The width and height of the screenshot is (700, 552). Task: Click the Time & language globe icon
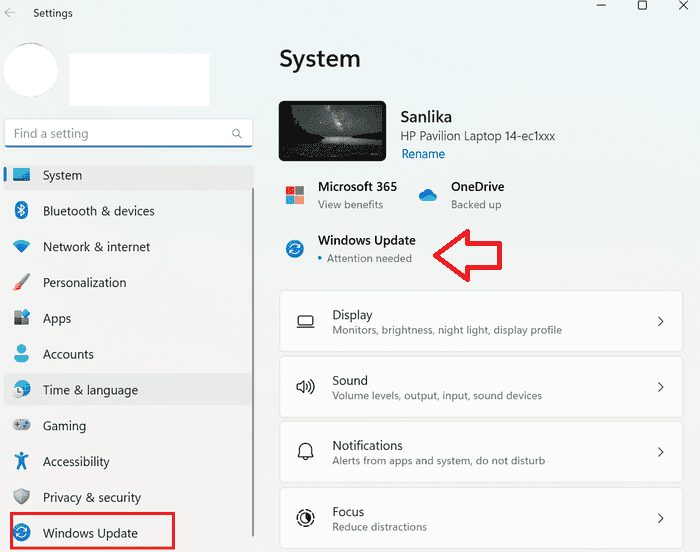(x=21, y=389)
